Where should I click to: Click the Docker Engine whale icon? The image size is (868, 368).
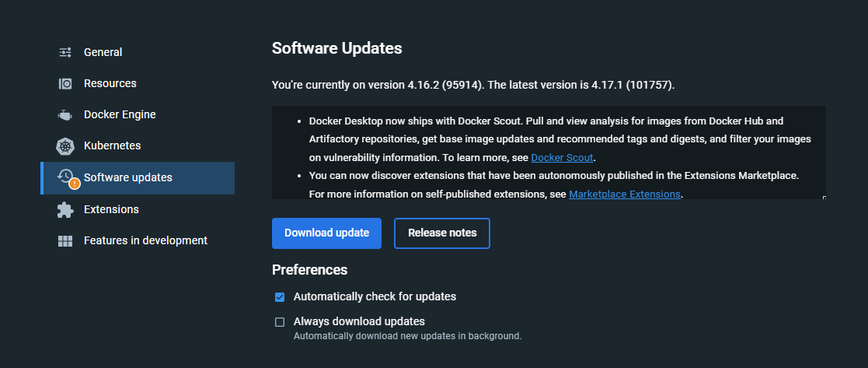(x=65, y=115)
